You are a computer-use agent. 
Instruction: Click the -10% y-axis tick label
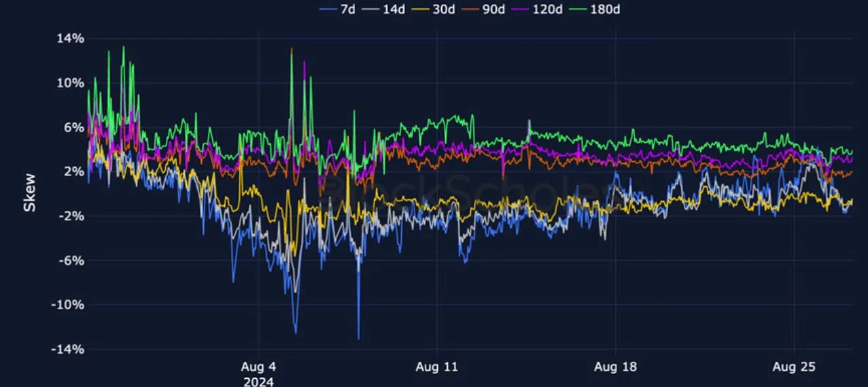[68, 305]
